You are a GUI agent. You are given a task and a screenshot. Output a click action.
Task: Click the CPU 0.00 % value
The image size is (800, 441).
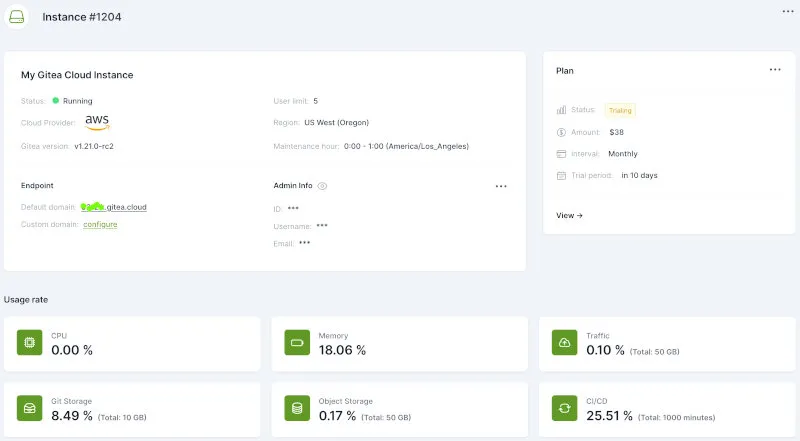pyautogui.click(x=72, y=350)
